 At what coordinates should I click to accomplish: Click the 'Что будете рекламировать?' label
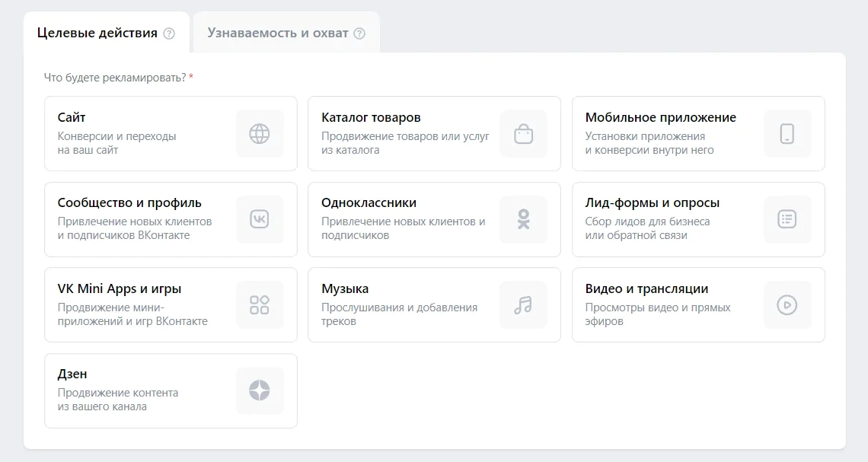click(x=114, y=78)
